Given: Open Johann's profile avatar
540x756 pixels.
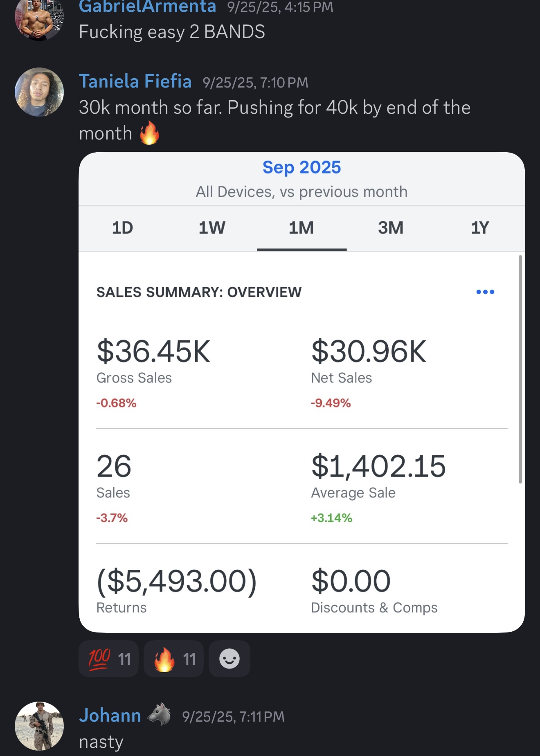Looking at the screenshot, I should tap(39, 726).
